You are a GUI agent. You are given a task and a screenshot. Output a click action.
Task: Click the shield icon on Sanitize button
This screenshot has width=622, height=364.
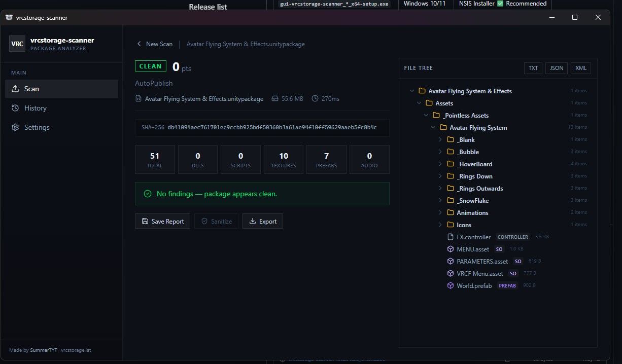point(204,222)
